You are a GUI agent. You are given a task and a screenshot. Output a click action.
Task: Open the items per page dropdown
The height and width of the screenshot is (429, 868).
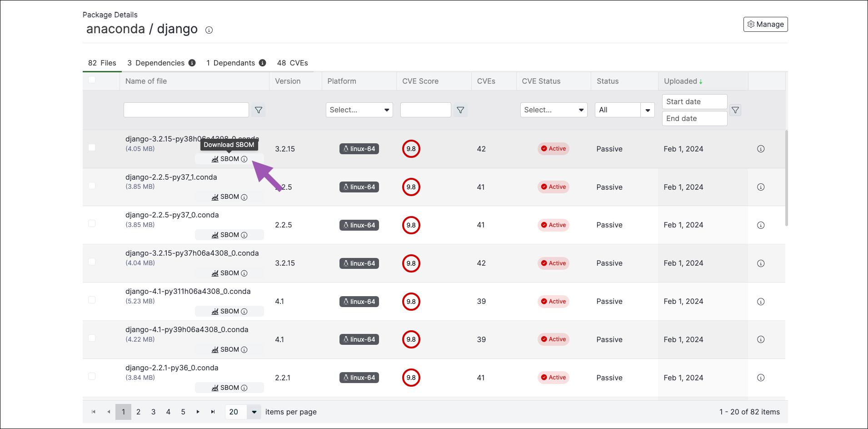coord(243,412)
